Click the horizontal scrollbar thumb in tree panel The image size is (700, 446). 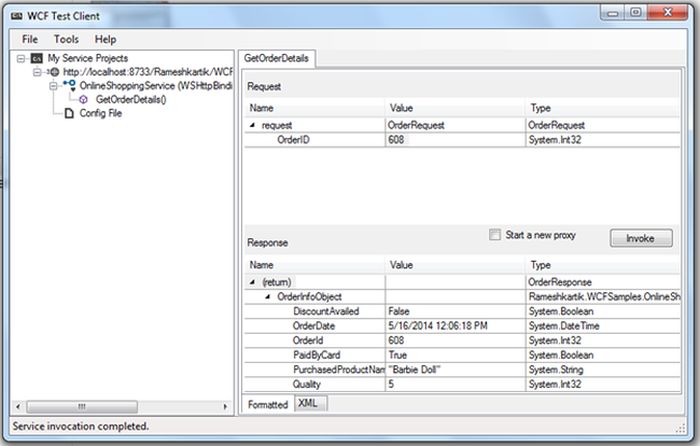82,407
